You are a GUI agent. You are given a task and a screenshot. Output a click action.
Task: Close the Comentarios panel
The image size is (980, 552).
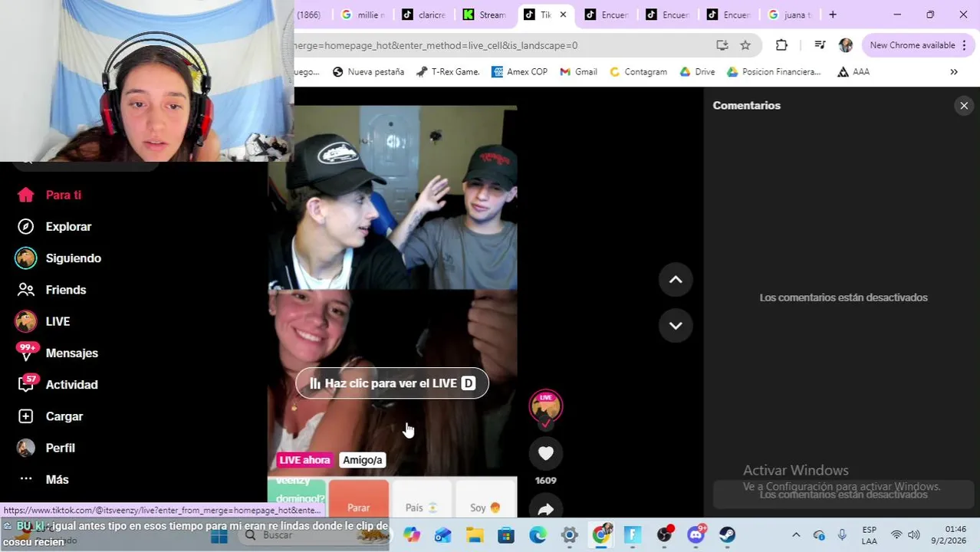click(964, 106)
